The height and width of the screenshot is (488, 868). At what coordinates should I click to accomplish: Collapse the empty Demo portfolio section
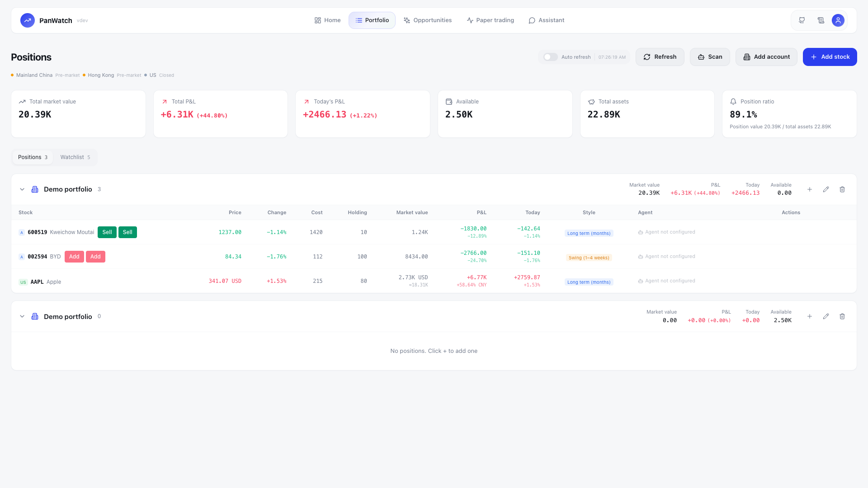[22, 316]
